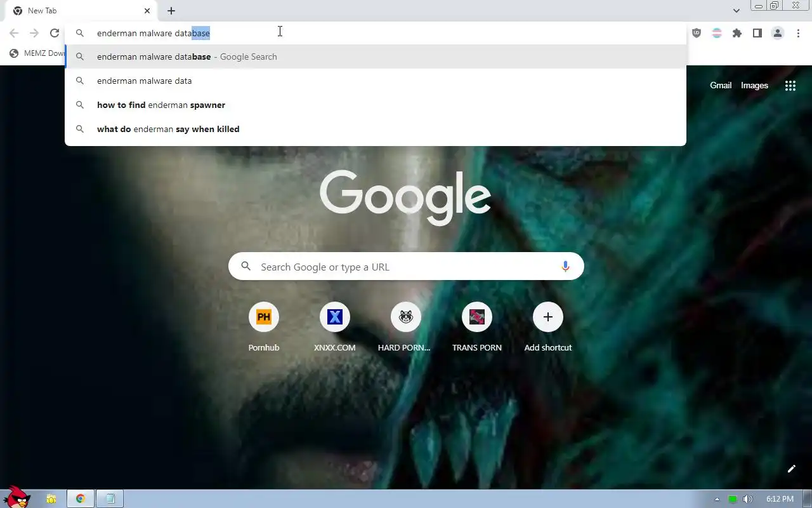812x508 pixels.
Task: Reload the current page
Action: (55, 33)
